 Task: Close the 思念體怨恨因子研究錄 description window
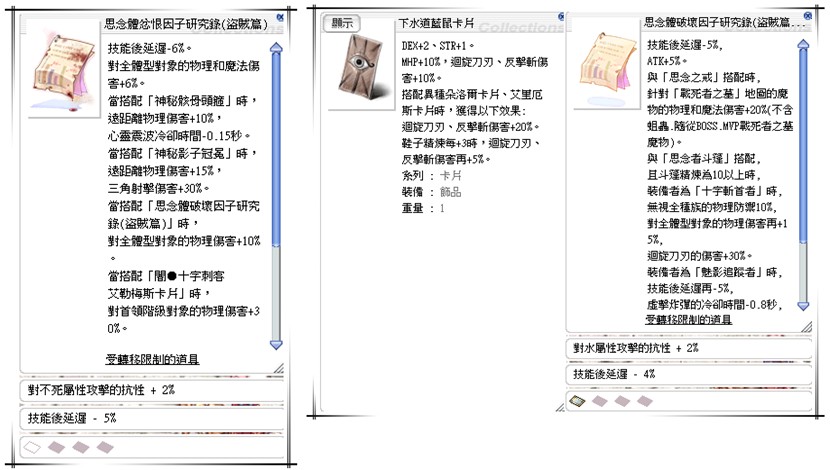[x=279, y=17]
